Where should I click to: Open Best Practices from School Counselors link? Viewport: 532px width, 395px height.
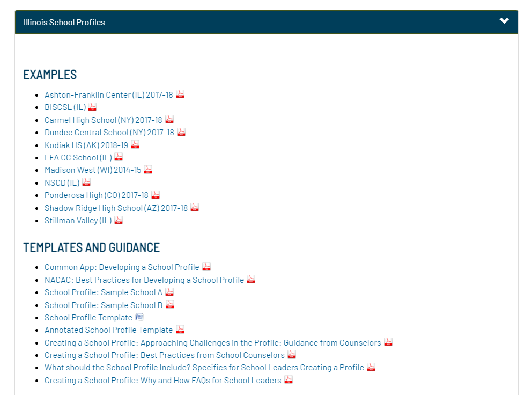(164, 355)
